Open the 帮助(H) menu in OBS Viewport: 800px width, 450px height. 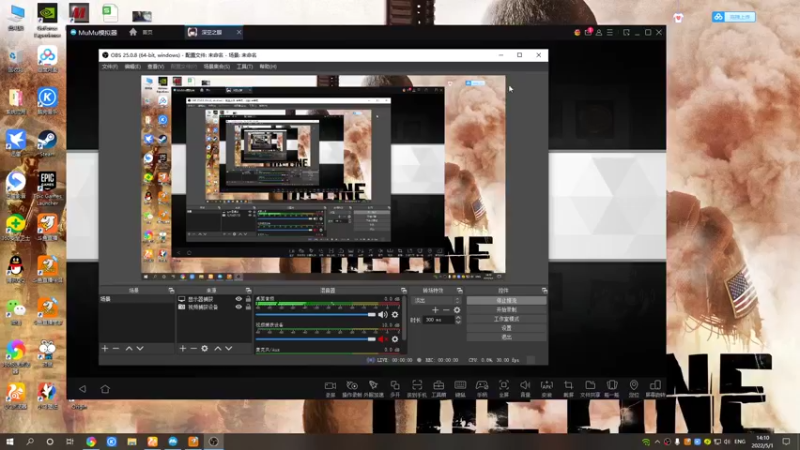(x=268, y=67)
